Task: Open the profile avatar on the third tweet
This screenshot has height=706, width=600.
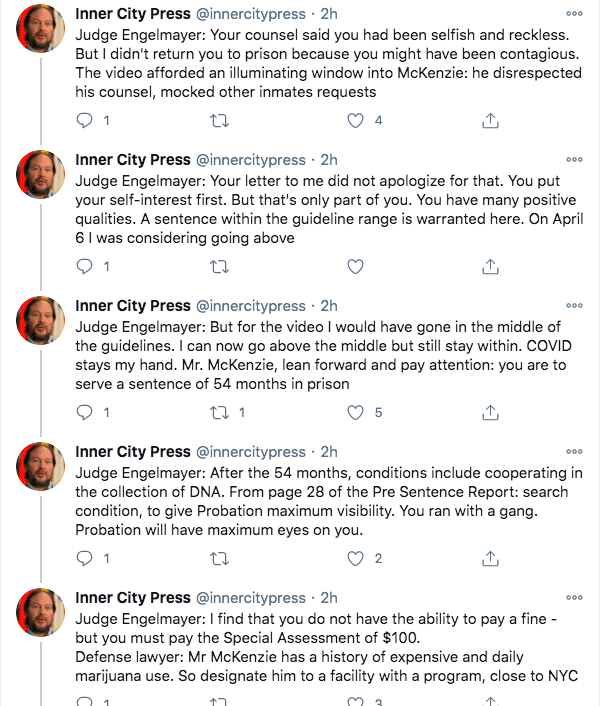Action: 41,320
